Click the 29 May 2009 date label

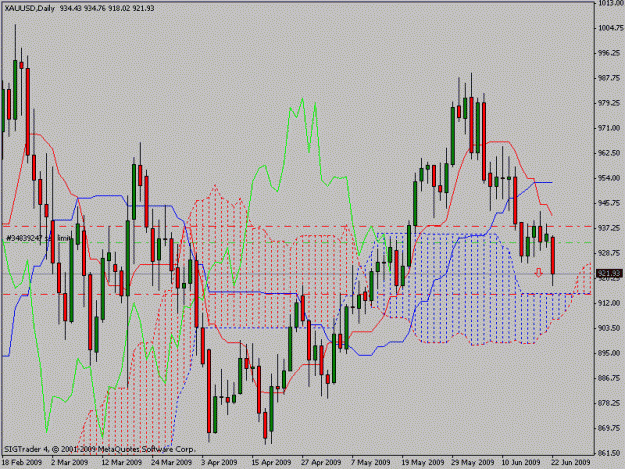[x=473, y=462]
